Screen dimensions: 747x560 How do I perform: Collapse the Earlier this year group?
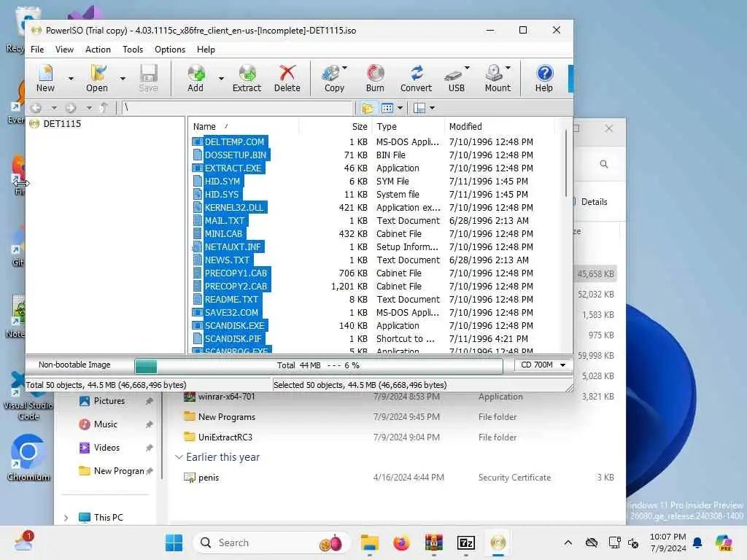(179, 457)
